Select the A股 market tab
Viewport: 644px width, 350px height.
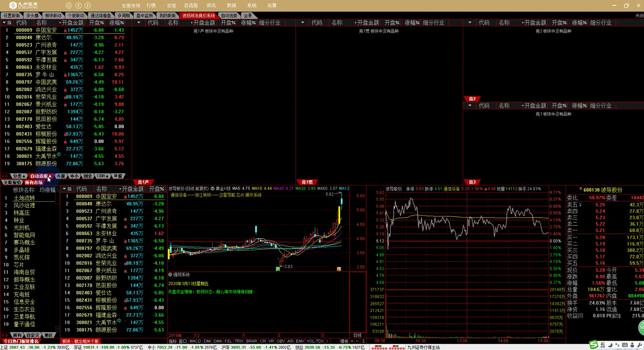click(x=61, y=176)
